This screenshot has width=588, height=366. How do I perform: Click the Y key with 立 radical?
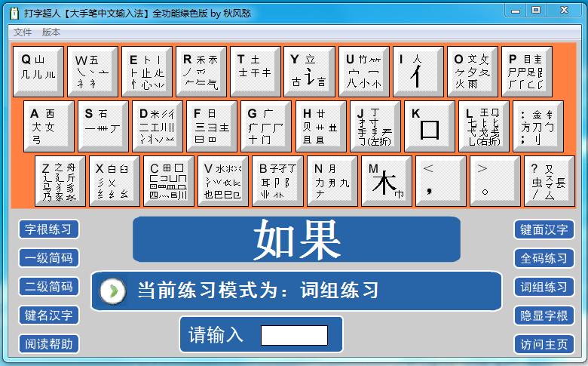[x=309, y=72]
